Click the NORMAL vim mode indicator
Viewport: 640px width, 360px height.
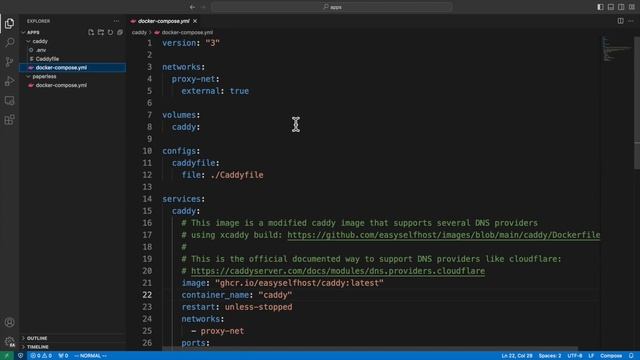pyautogui.click(x=91, y=356)
